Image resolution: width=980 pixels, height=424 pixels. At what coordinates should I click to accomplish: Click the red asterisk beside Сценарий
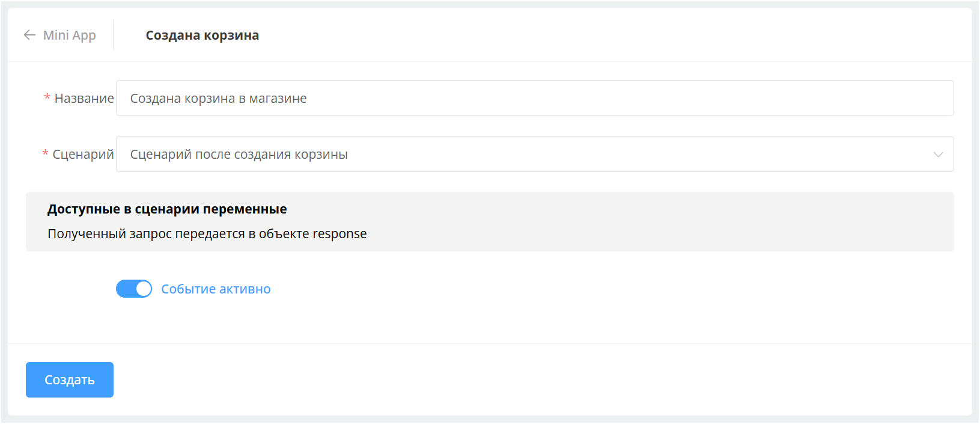(45, 154)
